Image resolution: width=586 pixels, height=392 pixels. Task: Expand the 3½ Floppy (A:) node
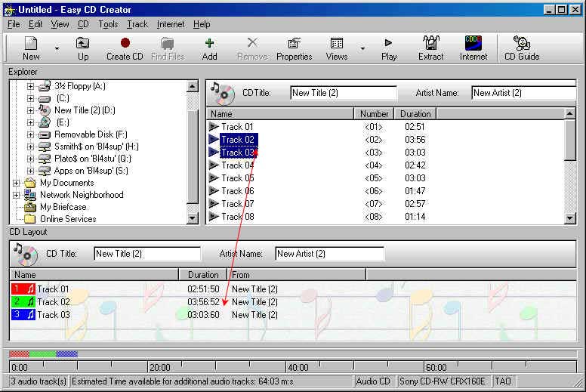[31, 86]
